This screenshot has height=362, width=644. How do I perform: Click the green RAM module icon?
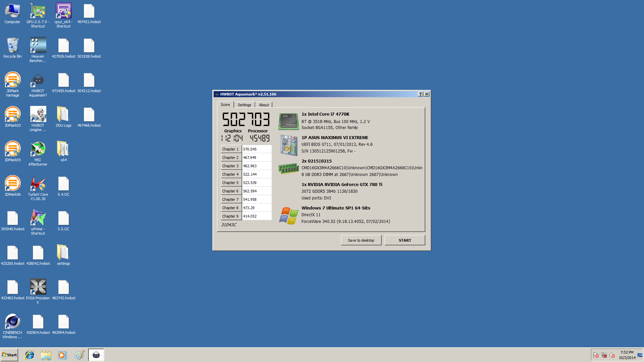(x=288, y=168)
